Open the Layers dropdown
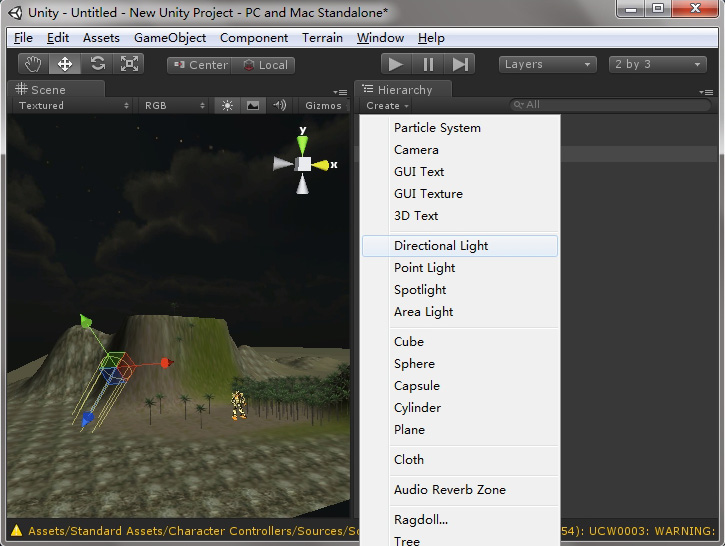The height and width of the screenshot is (546, 725). [547, 64]
